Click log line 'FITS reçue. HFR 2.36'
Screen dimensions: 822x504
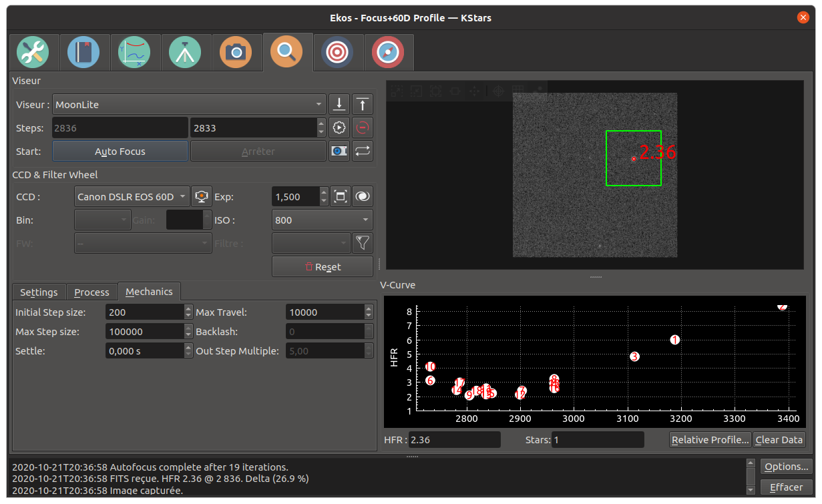point(160,479)
